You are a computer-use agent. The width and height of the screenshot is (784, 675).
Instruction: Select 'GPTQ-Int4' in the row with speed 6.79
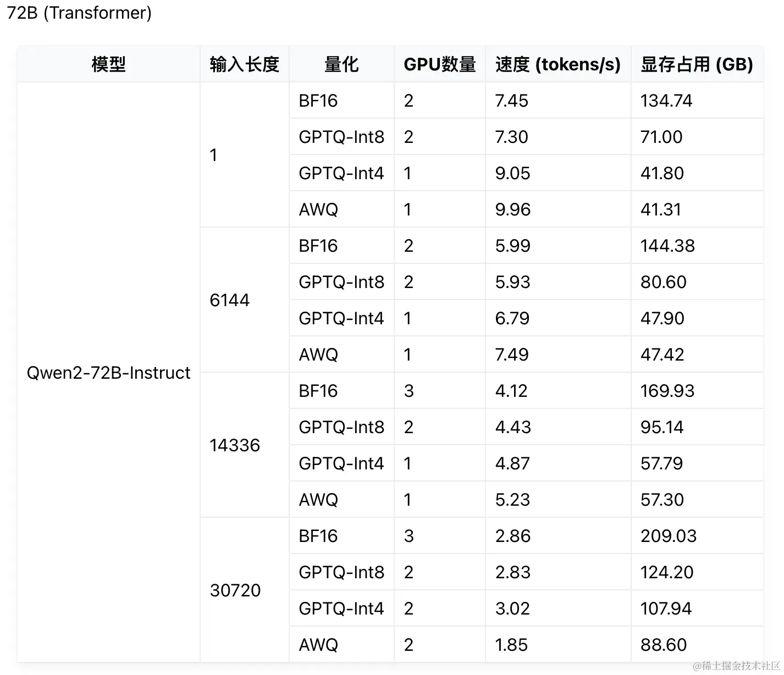coord(341,318)
